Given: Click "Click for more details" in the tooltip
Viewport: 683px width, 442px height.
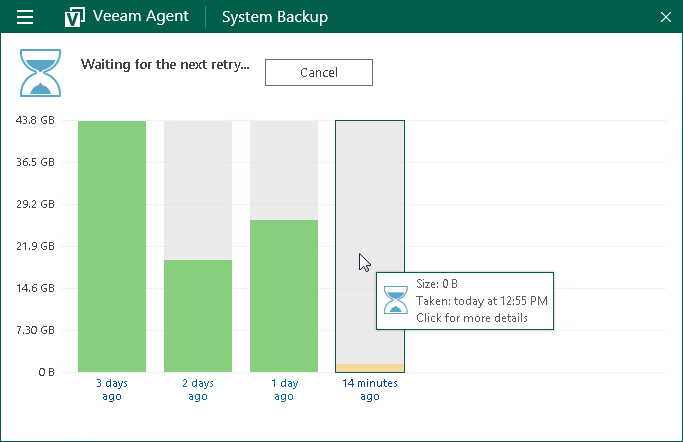Looking at the screenshot, I should pos(470,318).
